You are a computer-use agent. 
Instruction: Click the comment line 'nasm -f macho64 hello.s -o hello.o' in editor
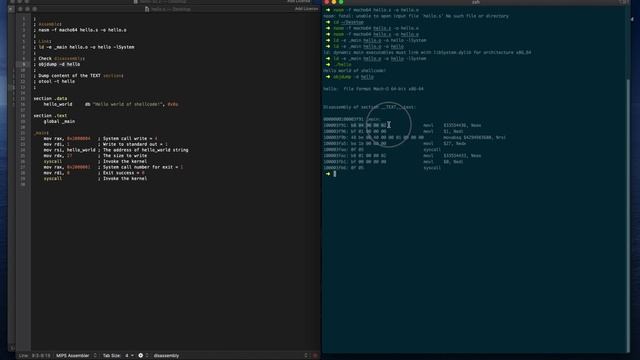(x=80, y=30)
